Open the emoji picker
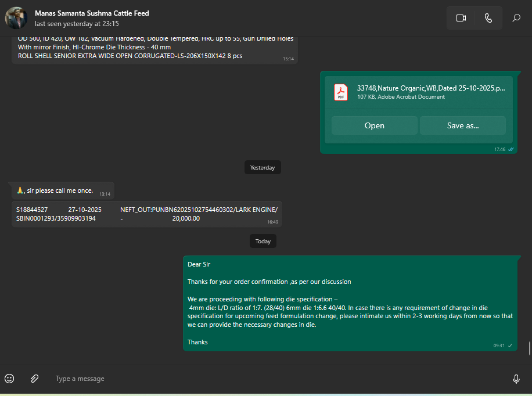 click(9, 379)
